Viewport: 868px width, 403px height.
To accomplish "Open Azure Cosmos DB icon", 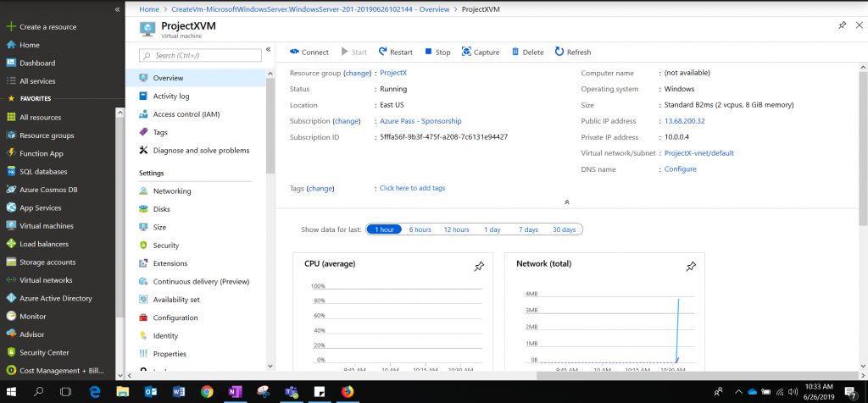I will click(10, 190).
